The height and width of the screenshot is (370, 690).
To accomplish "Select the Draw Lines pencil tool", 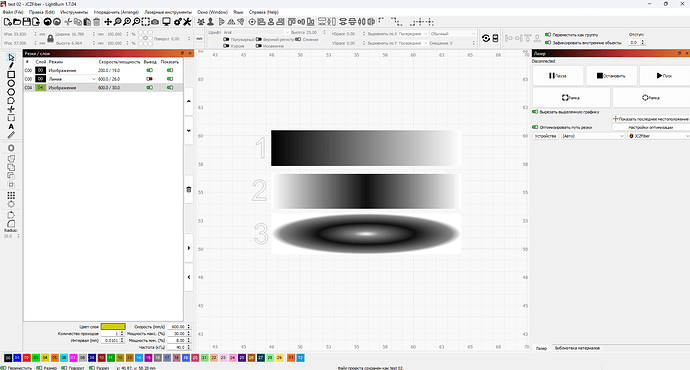I will point(11,66).
